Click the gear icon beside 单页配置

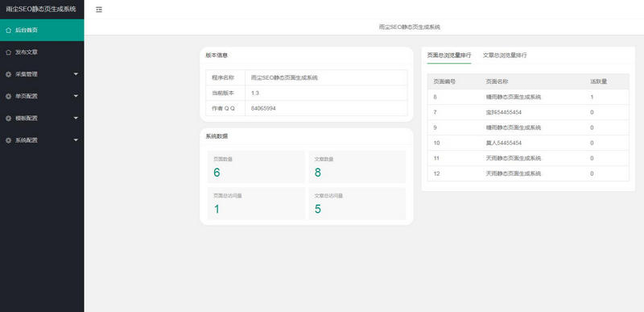tap(9, 96)
